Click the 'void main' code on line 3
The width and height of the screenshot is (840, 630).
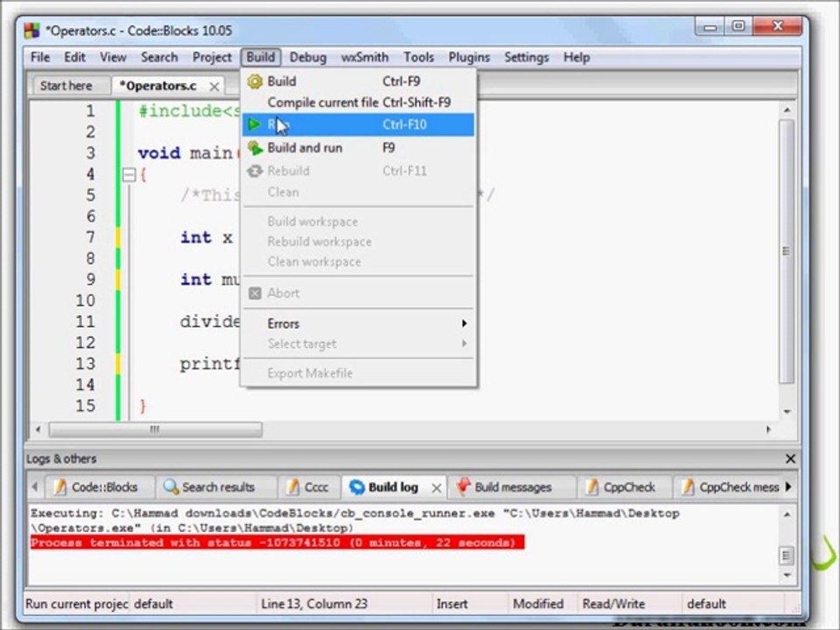185,153
